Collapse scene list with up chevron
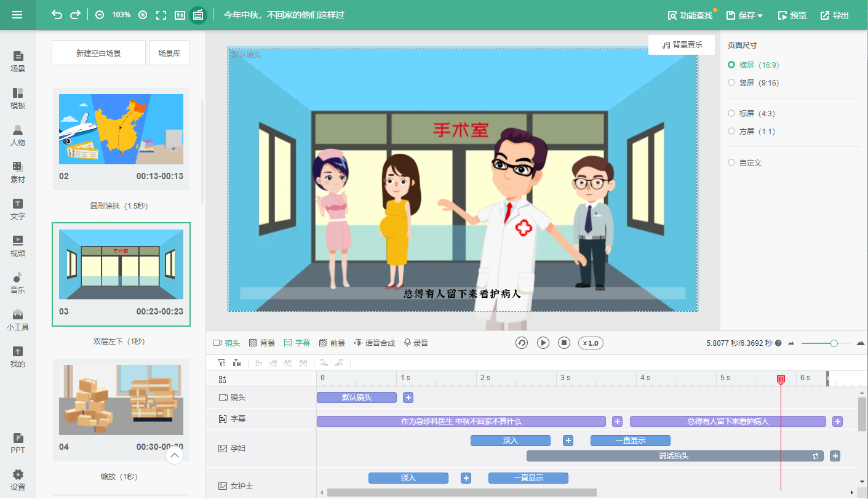Viewport: 868px width, 499px height. coord(175,455)
